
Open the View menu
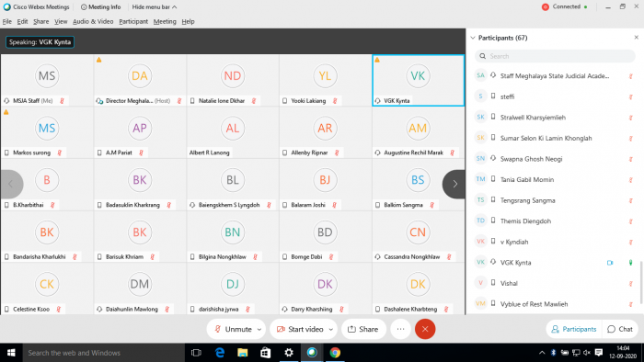(61, 22)
